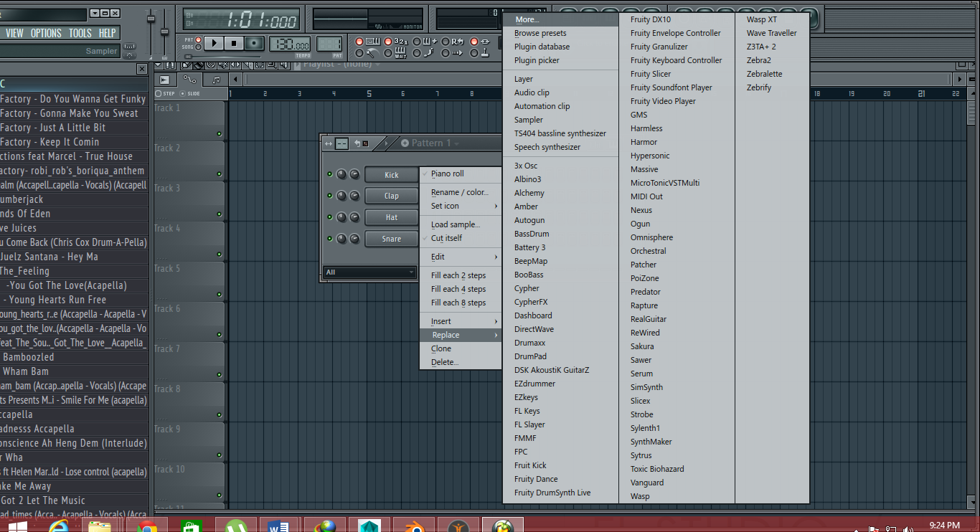Viewport: 980px width, 532px height.
Task: Click the Kick channel button
Action: coord(391,175)
